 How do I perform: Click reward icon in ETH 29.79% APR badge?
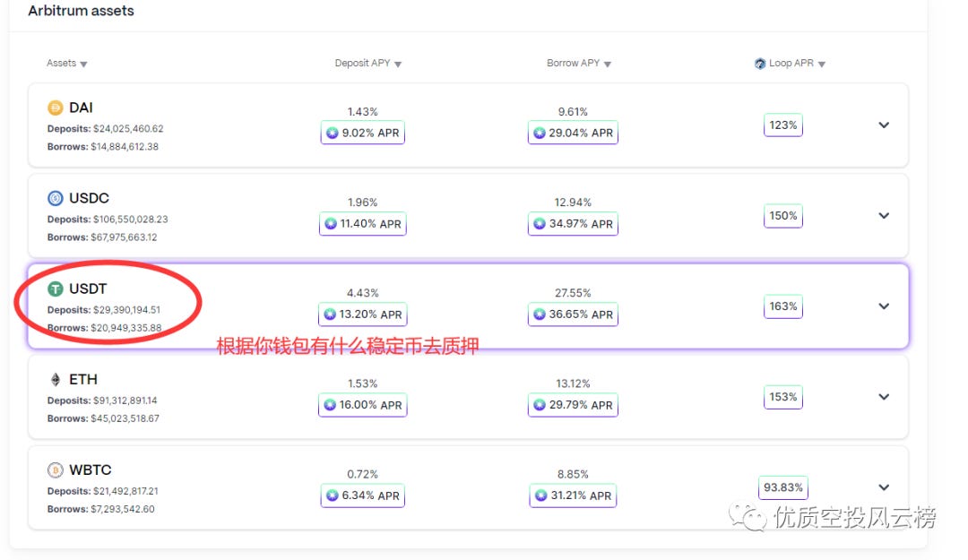click(x=540, y=405)
